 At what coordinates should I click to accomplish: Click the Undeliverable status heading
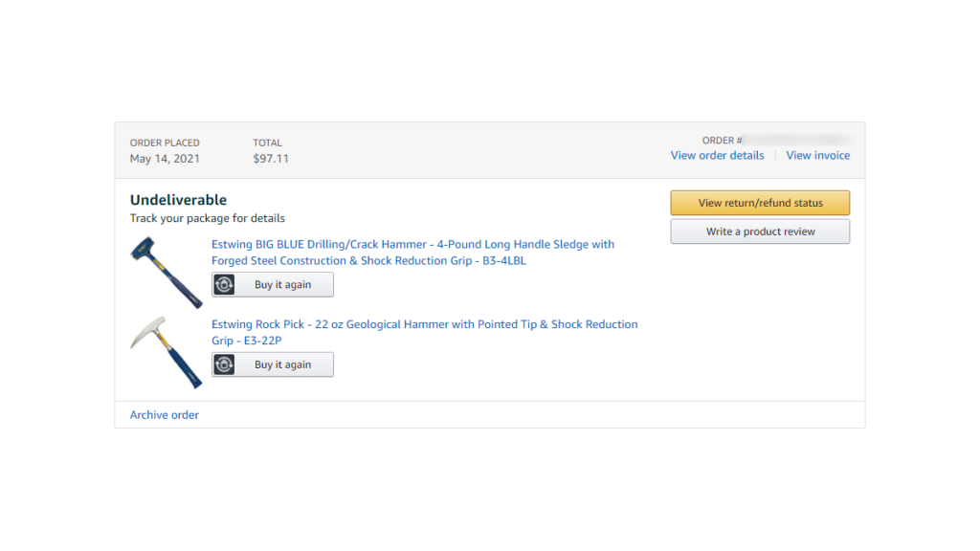(178, 200)
